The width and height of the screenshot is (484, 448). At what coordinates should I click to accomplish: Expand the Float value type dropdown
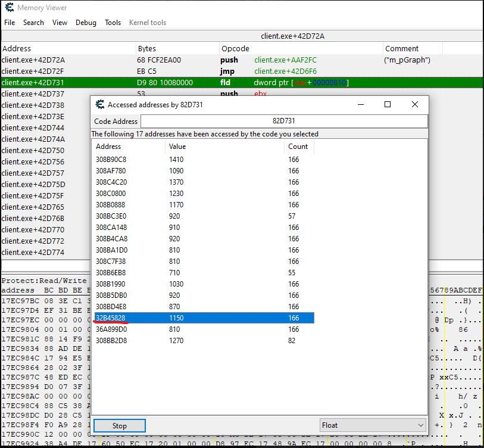(373, 425)
